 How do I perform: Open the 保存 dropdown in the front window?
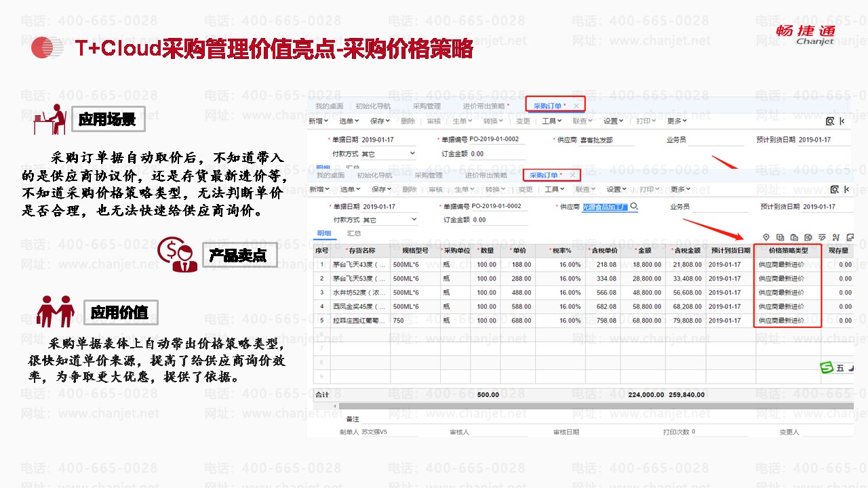tap(381, 190)
